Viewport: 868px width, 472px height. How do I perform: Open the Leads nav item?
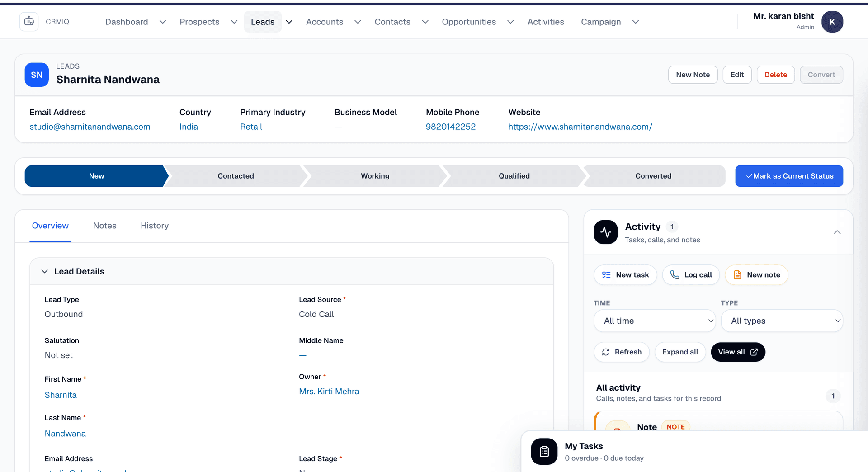[x=263, y=22]
